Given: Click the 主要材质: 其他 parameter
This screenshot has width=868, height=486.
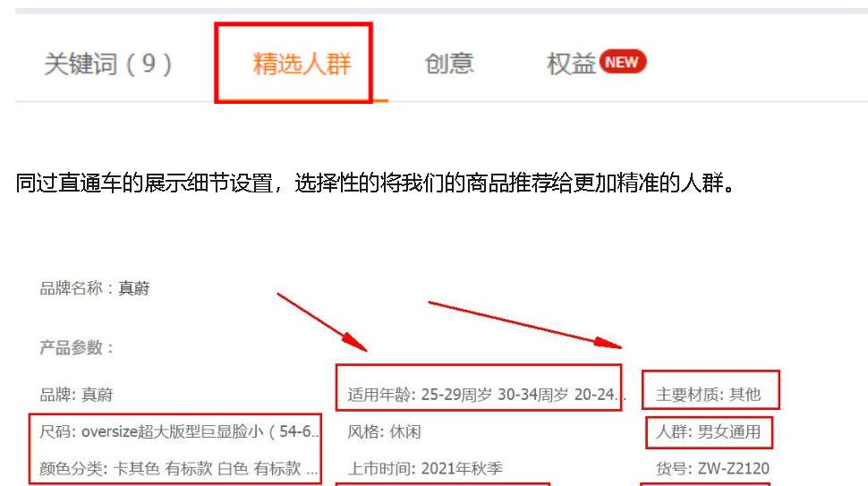Looking at the screenshot, I should coord(708,395).
